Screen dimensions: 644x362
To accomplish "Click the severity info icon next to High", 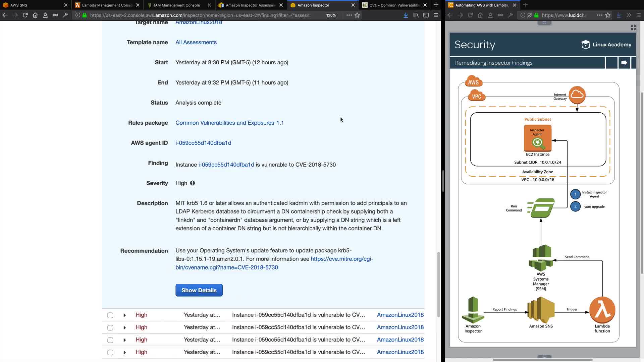I will coord(192,183).
